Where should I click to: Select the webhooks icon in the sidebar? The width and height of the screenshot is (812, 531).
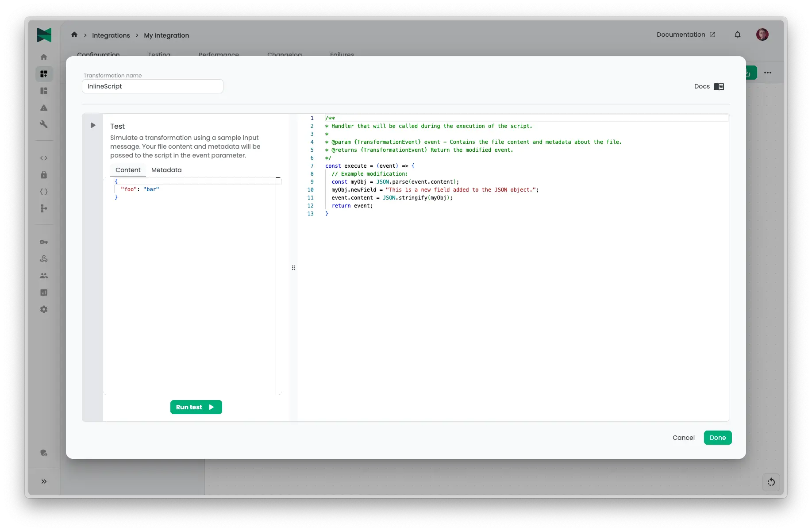pos(44,259)
